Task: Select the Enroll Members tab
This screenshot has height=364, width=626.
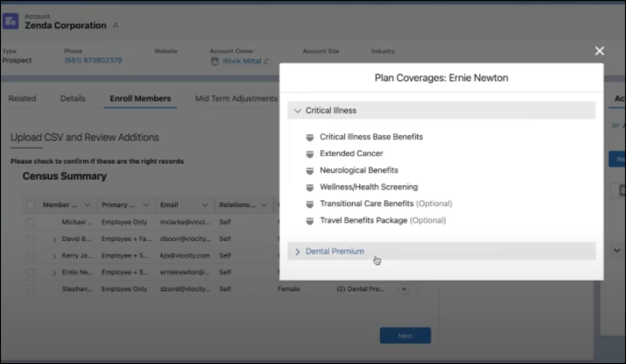Action: tap(140, 99)
